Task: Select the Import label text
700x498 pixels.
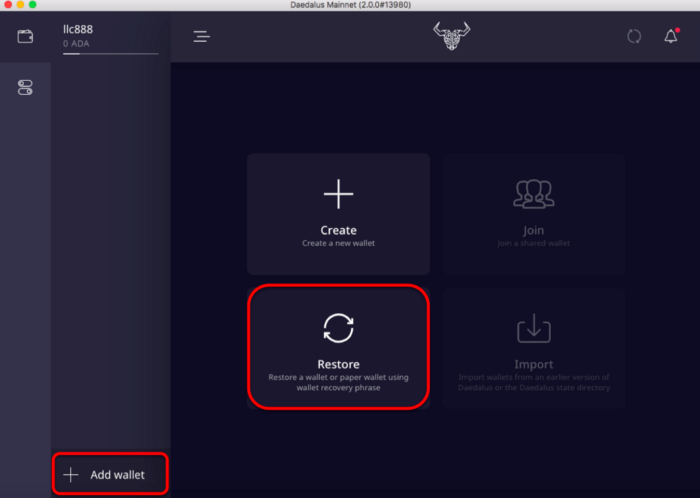Action: (x=534, y=364)
